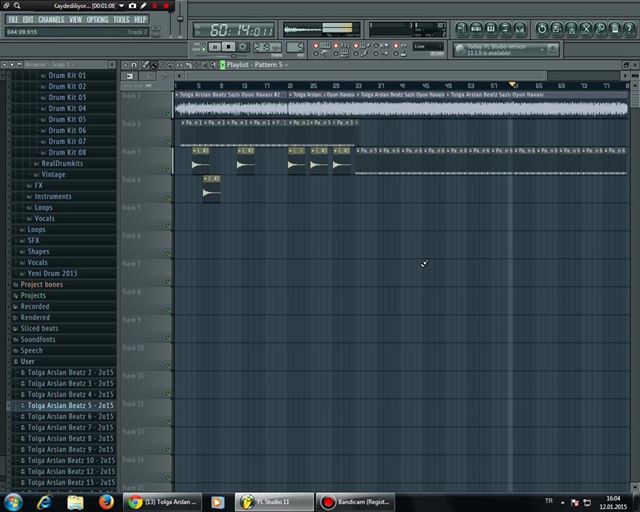Select the Draw pencil tool in Playlist
Image resolution: width=640 pixels, height=512 pixels.
point(145,65)
